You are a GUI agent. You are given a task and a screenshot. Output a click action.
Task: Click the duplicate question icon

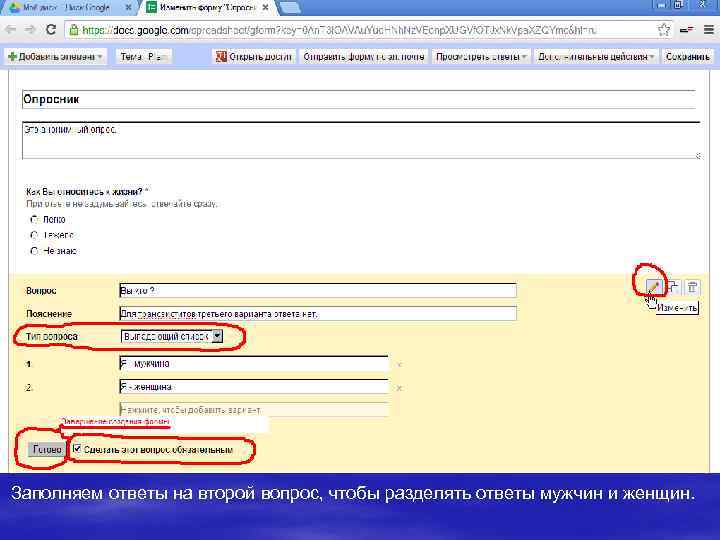[673, 287]
